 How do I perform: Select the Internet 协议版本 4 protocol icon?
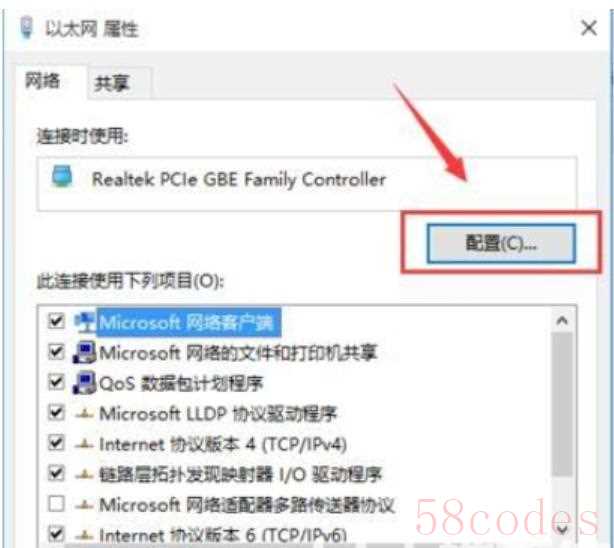84,444
